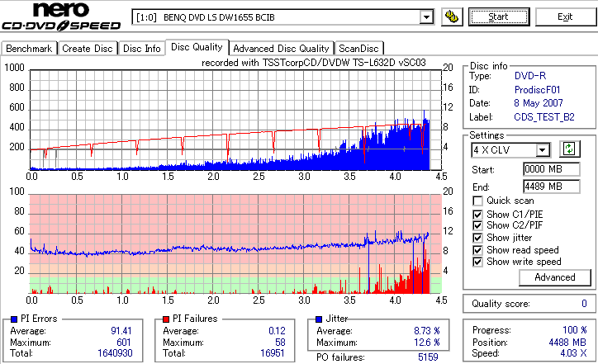
Task: Click PI Failures average 0.12
Action: click(x=277, y=331)
